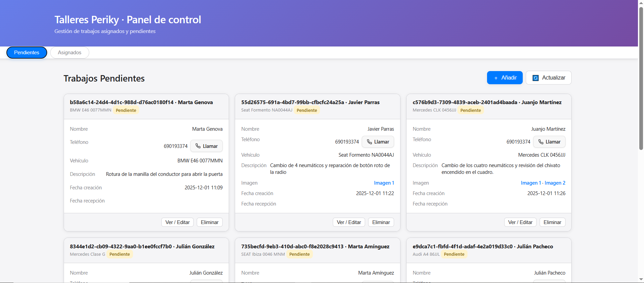Viewport: 644px width, 283px height.
Task: Open Imagen 1 for Javier Parras job
Action: click(x=384, y=183)
